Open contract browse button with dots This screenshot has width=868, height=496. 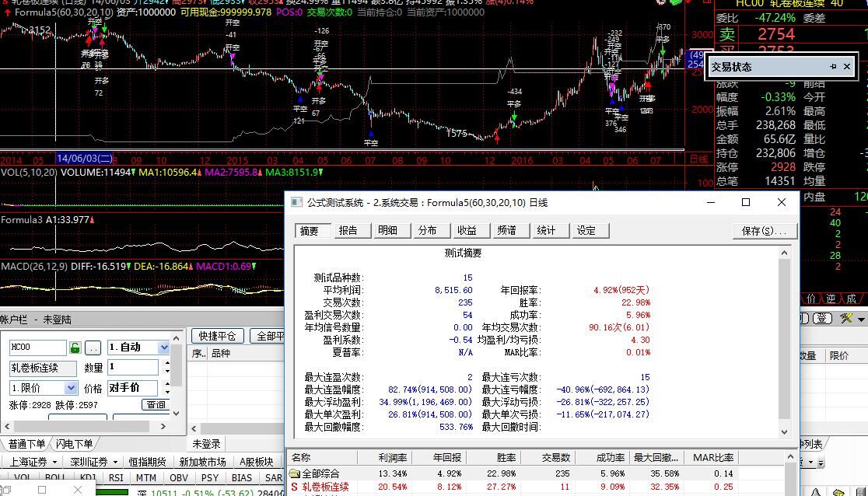93,348
